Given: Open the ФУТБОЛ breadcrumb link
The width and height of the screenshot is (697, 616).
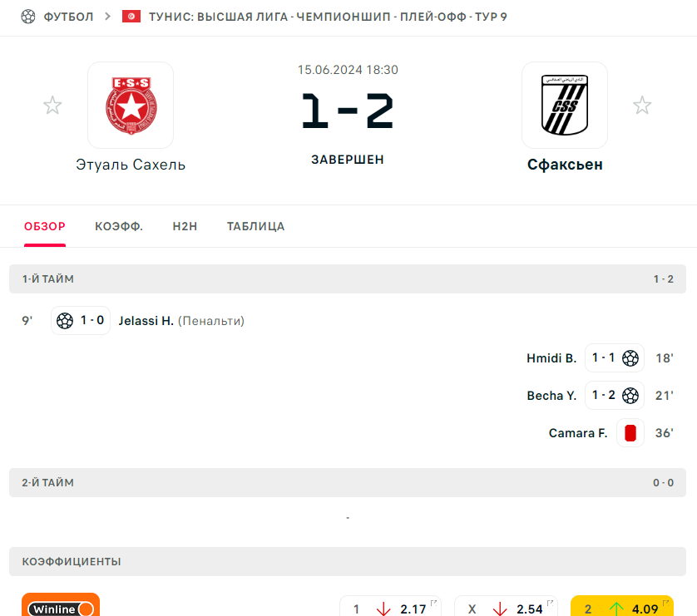Looking at the screenshot, I should (68, 17).
